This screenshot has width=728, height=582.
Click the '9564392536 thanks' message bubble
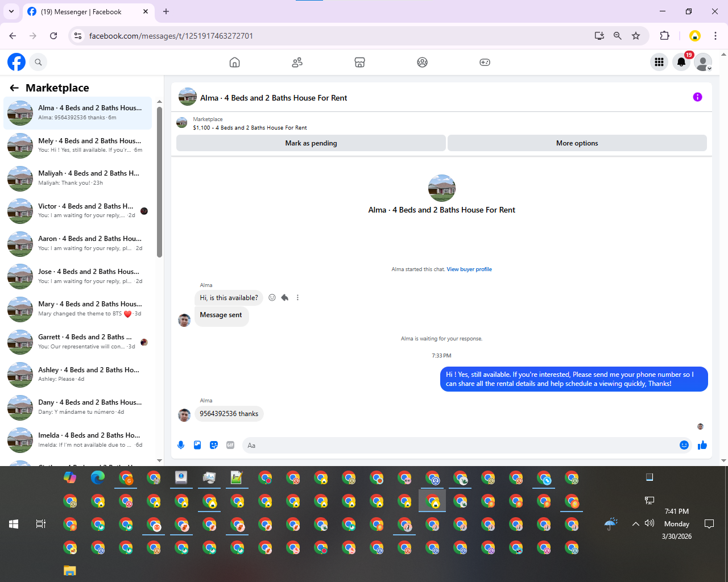(x=229, y=414)
